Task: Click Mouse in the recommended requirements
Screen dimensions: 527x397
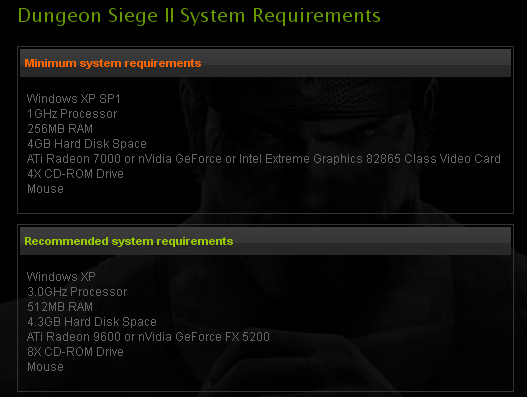Action: click(45, 367)
